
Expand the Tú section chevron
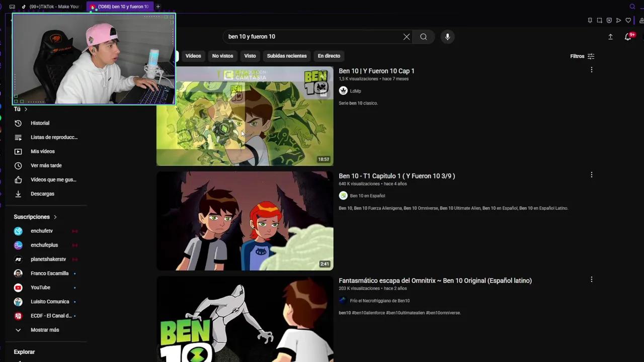coord(26,109)
